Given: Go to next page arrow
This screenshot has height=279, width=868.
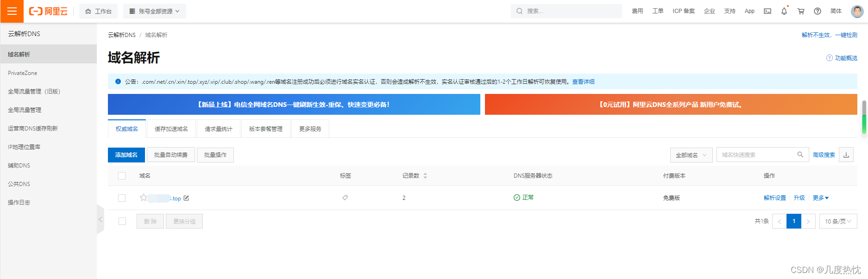Looking at the screenshot, I should point(808,221).
